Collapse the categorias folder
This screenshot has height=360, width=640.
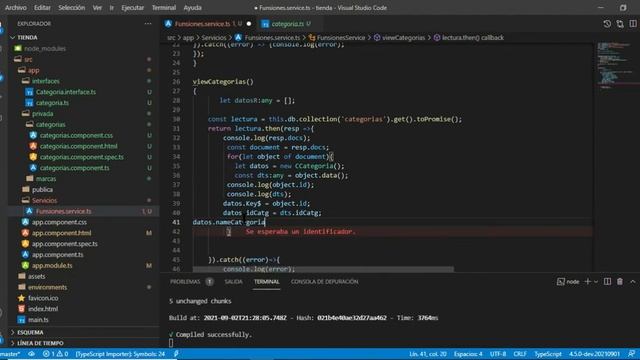(50, 124)
